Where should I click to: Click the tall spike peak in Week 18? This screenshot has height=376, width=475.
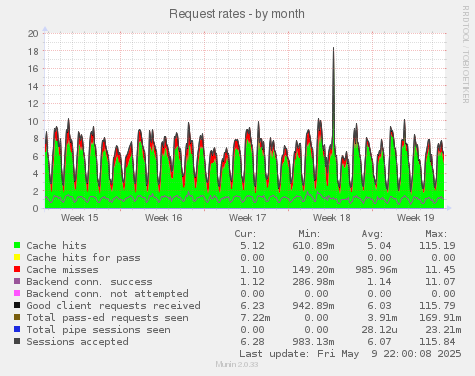pos(333,48)
